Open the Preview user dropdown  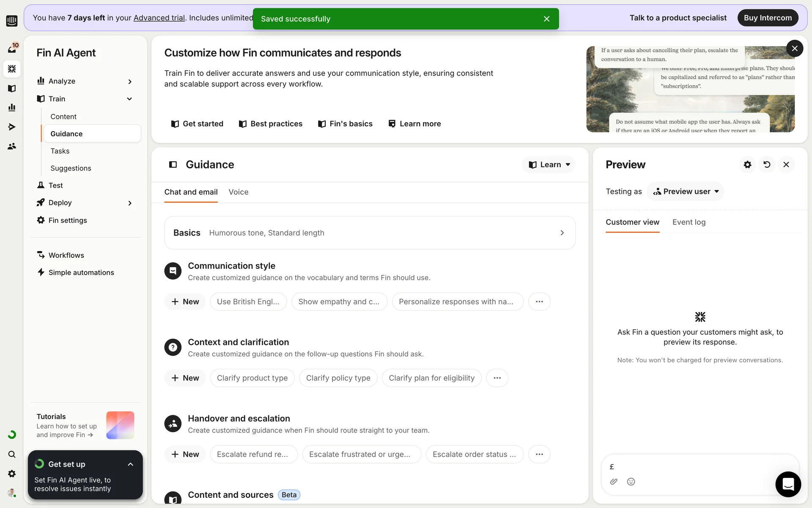[x=686, y=191]
